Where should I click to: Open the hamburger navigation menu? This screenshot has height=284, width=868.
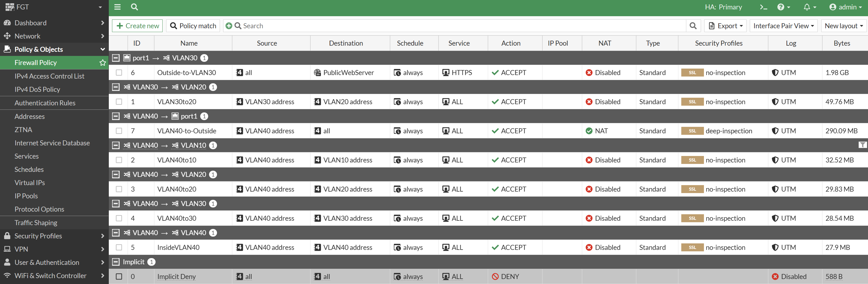point(117,7)
